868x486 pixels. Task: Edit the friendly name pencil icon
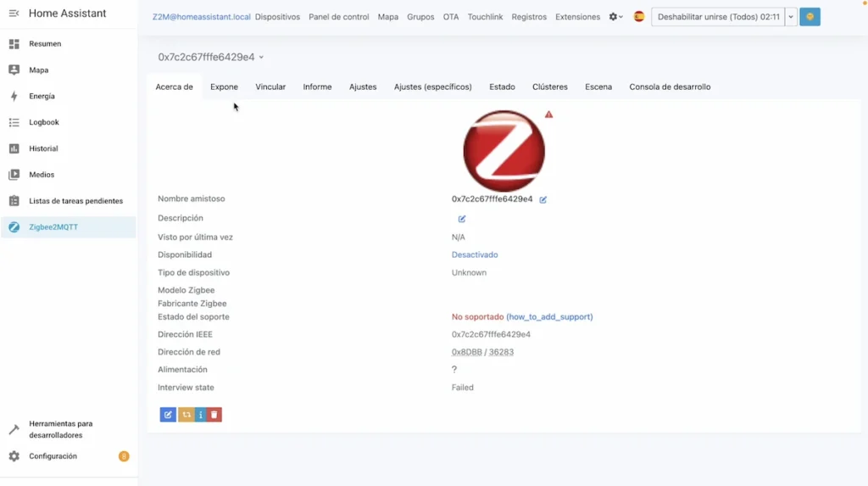click(543, 199)
